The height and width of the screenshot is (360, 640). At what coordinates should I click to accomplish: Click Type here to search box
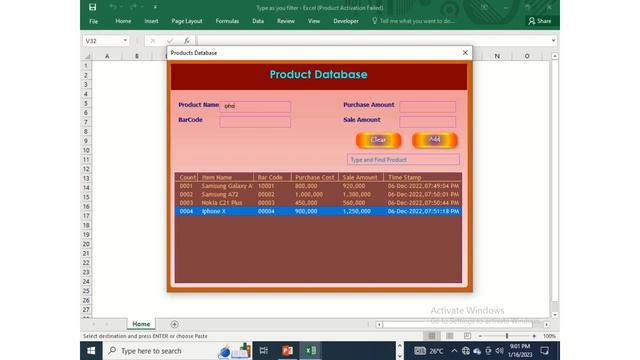178,351
